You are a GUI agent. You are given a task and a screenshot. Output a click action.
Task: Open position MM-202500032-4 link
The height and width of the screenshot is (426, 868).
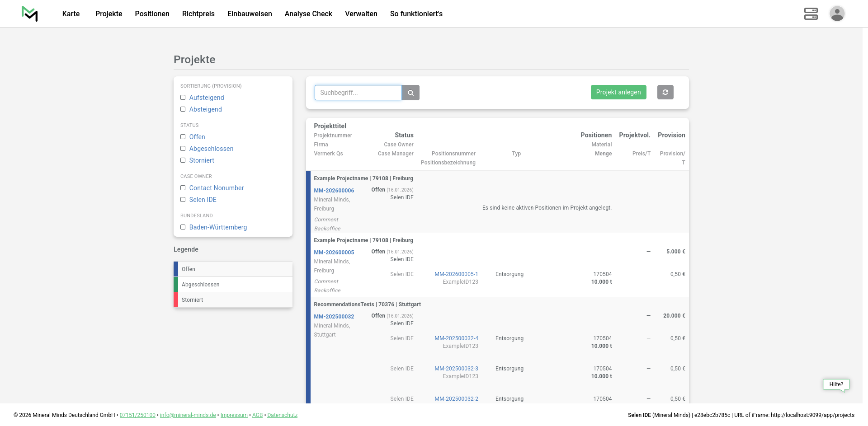point(456,338)
